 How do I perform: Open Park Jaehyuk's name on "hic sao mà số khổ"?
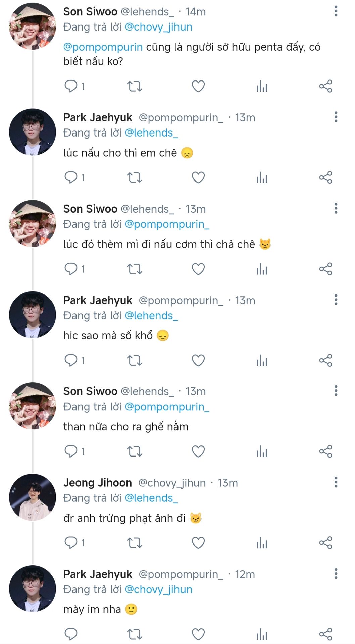pyautogui.click(x=98, y=300)
